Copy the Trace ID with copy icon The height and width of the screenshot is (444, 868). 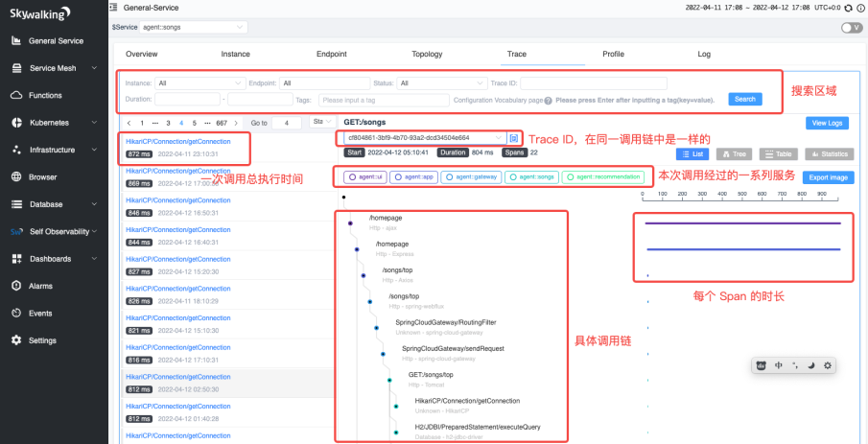(514, 138)
